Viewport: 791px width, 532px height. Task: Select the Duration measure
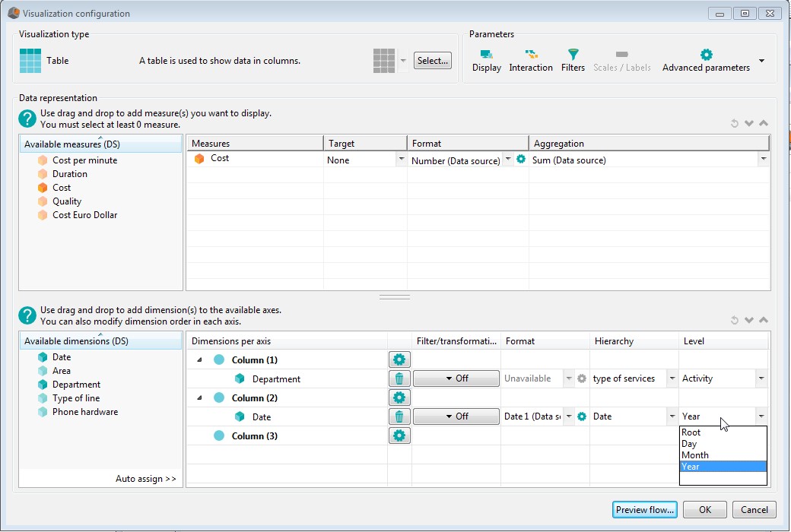click(70, 174)
